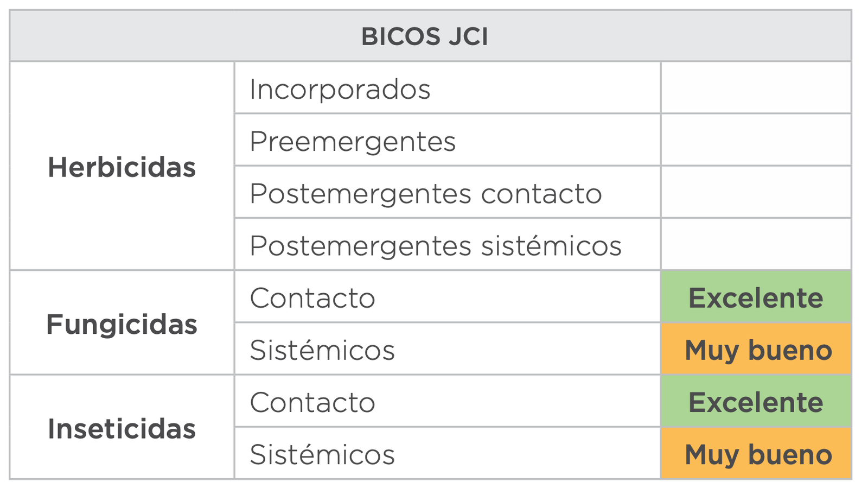Click the empty rating cell beside Postemergentes contacto
868x488 pixels.
(756, 192)
